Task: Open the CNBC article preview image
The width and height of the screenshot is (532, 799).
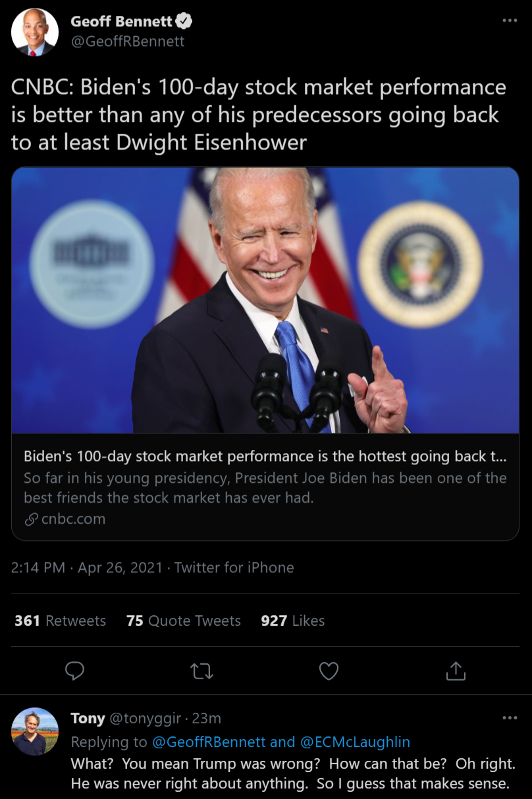Action: point(265,300)
